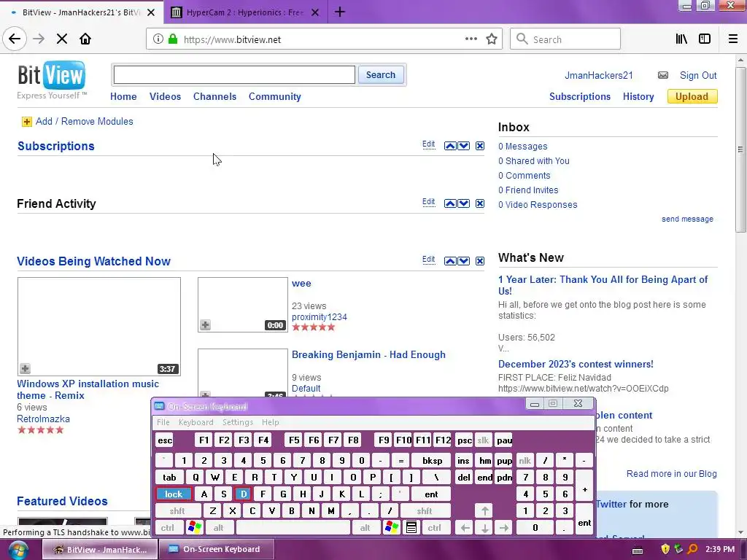Toggle nlk num lock key on keyboard

(525, 461)
